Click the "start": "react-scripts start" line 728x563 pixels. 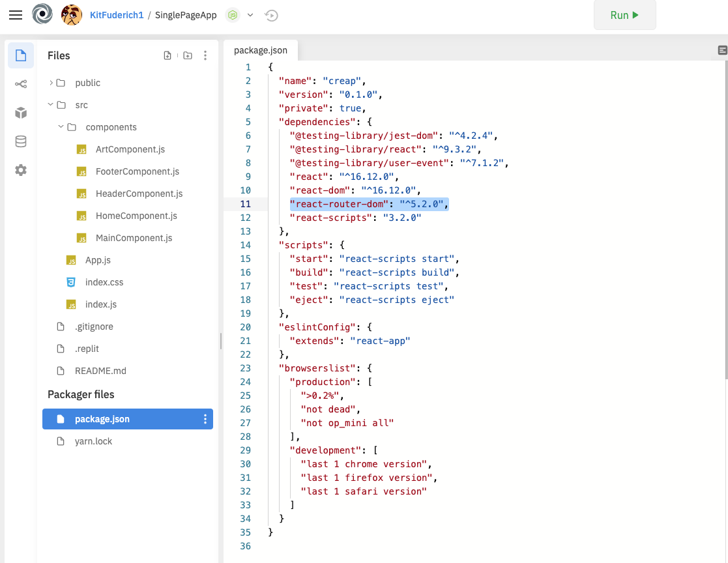click(x=374, y=259)
